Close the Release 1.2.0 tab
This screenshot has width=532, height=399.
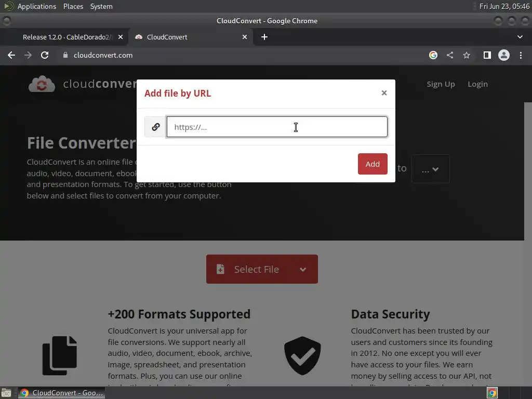pos(121,37)
